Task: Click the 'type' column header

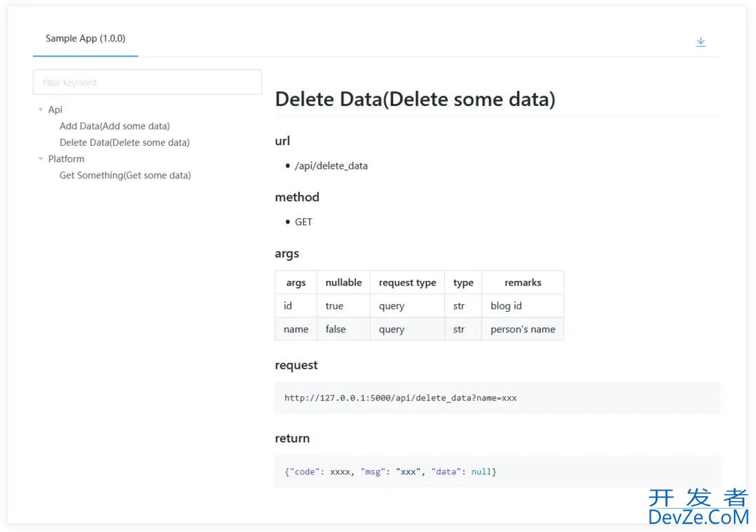Action: click(463, 282)
